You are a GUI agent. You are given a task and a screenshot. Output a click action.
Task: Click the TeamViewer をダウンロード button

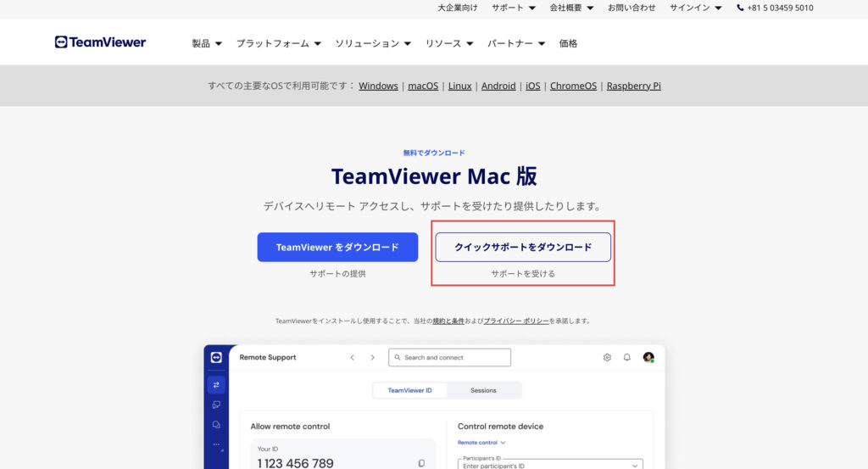pyautogui.click(x=337, y=248)
